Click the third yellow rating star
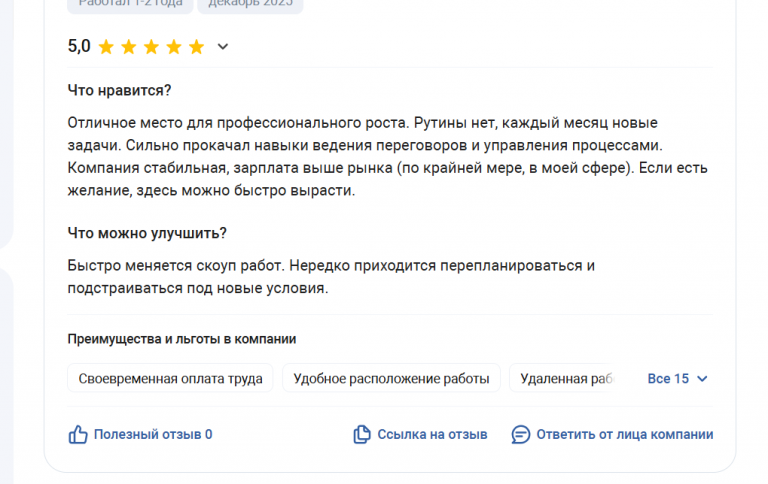 [x=151, y=46]
